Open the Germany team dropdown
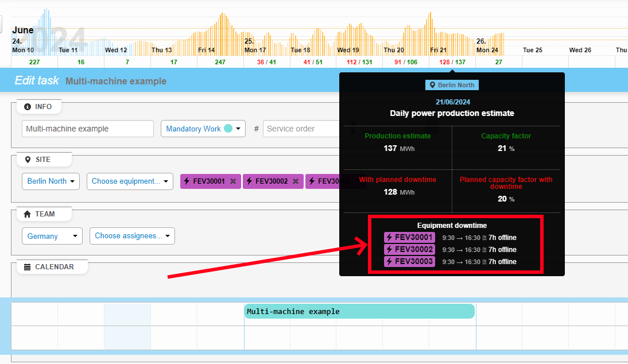Image resolution: width=628 pixels, height=364 pixels. 52,235
